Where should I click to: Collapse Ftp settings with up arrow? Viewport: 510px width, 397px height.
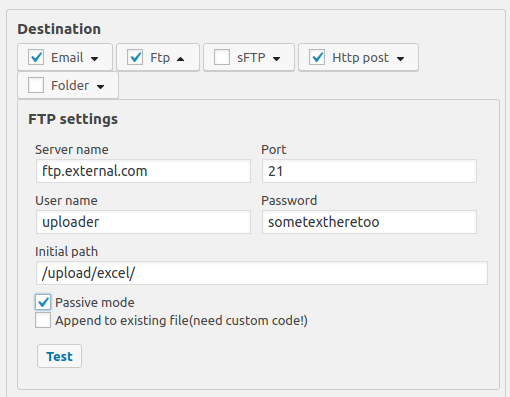point(181,59)
